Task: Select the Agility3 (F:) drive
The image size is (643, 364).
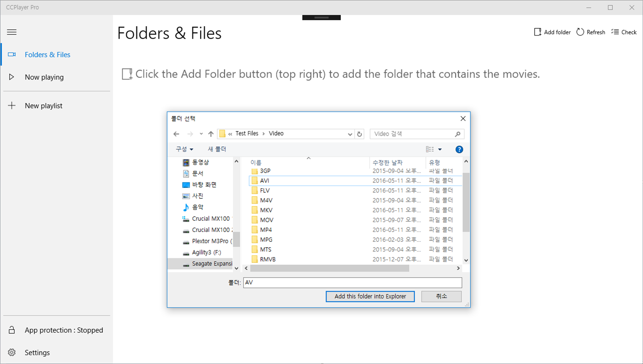Action: coord(202,252)
